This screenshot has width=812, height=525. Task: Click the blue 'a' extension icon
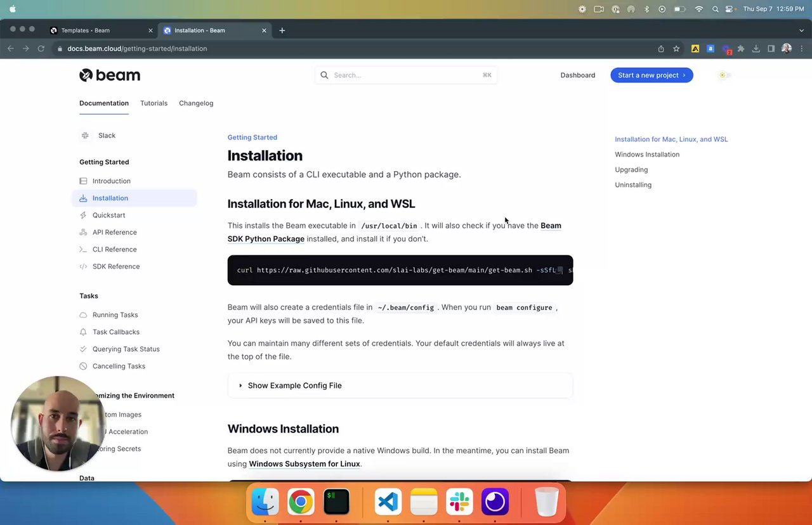tap(710, 48)
